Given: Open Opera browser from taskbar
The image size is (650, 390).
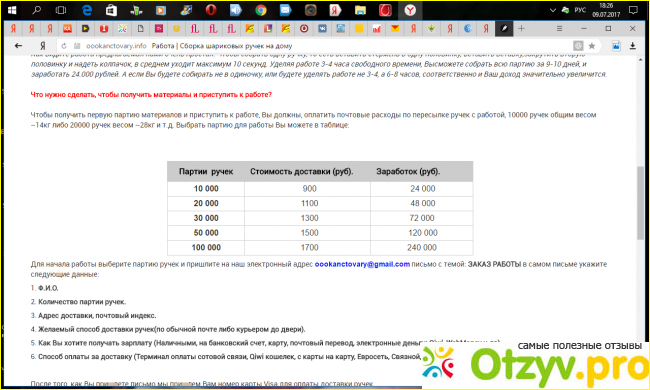Looking at the screenshot, I should point(211,10).
